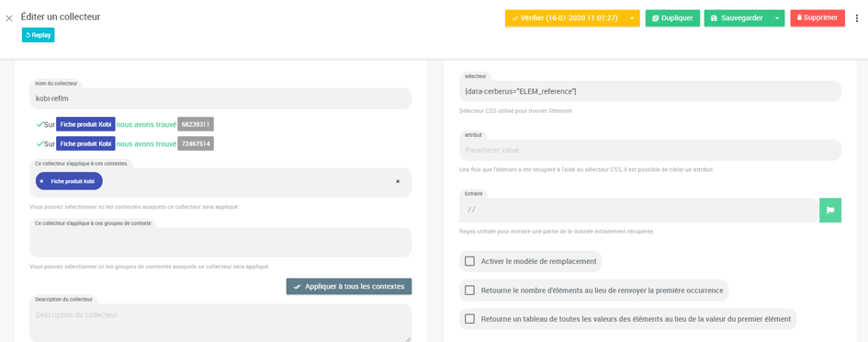The height and width of the screenshot is (342, 868).
Task: Click the green flag icon beside Extraire
Action: [830, 211]
